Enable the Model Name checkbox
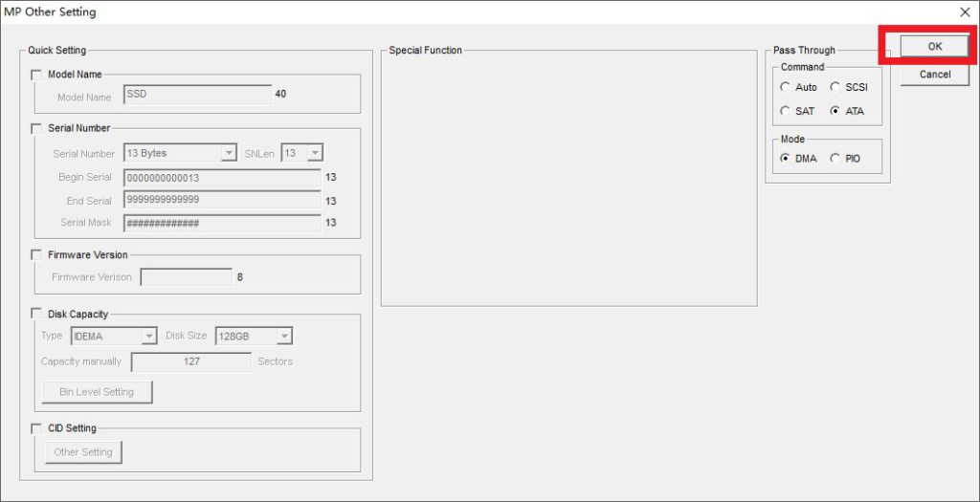Viewport: 980px width, 502px height. coord(36,75)
